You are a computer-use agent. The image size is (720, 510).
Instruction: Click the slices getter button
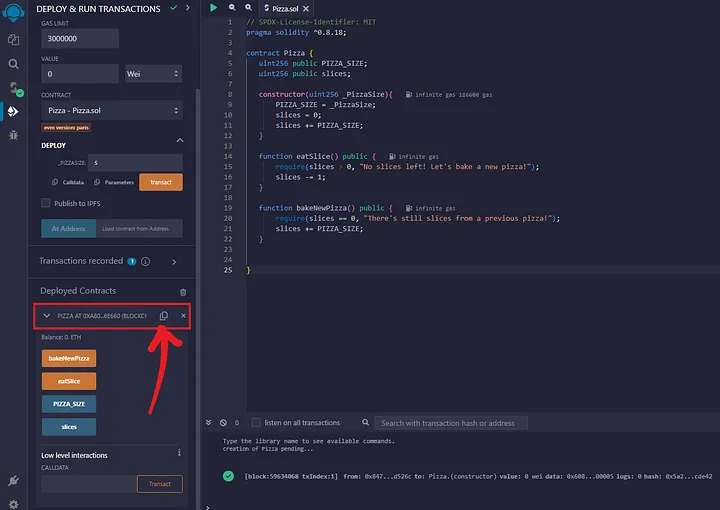69,427
